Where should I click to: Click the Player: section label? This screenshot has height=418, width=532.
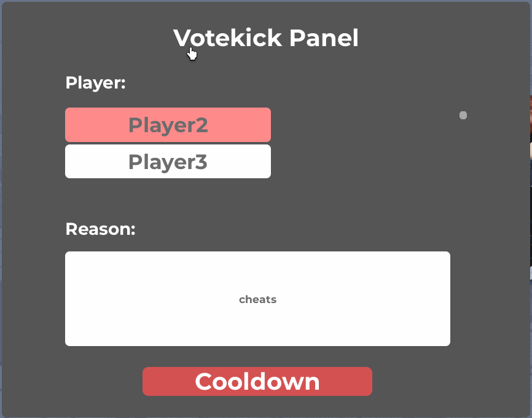[95, 82]
